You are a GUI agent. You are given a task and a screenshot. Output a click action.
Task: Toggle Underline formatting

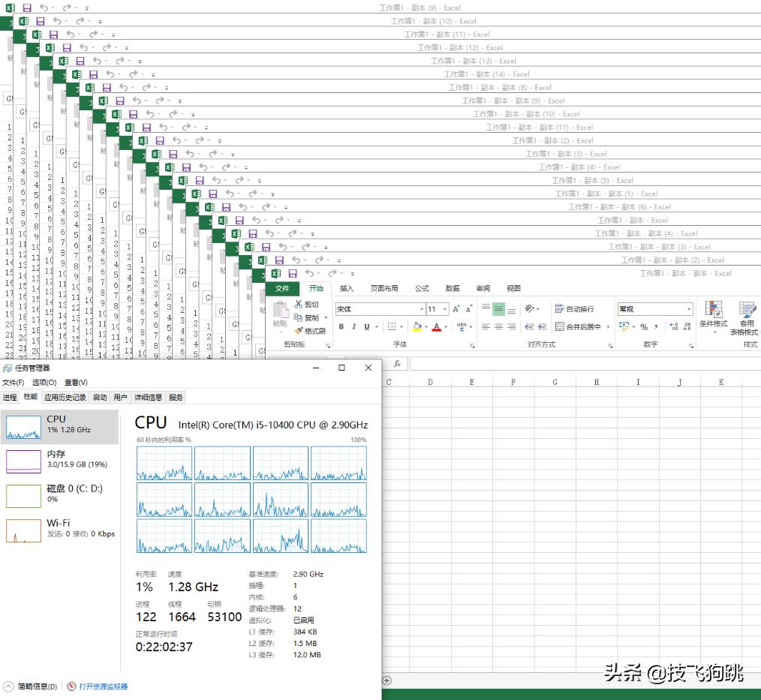tap(367, 327)
